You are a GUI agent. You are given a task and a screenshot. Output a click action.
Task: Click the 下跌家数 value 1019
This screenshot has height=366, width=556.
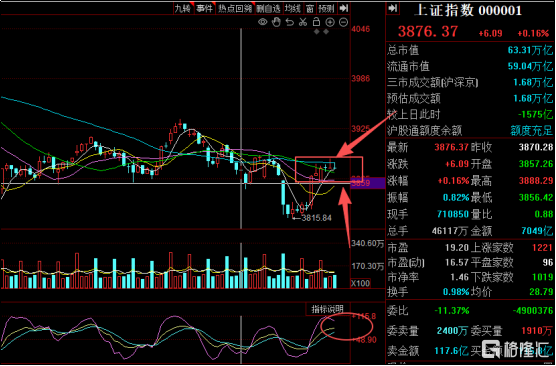[x=542, y=277]
